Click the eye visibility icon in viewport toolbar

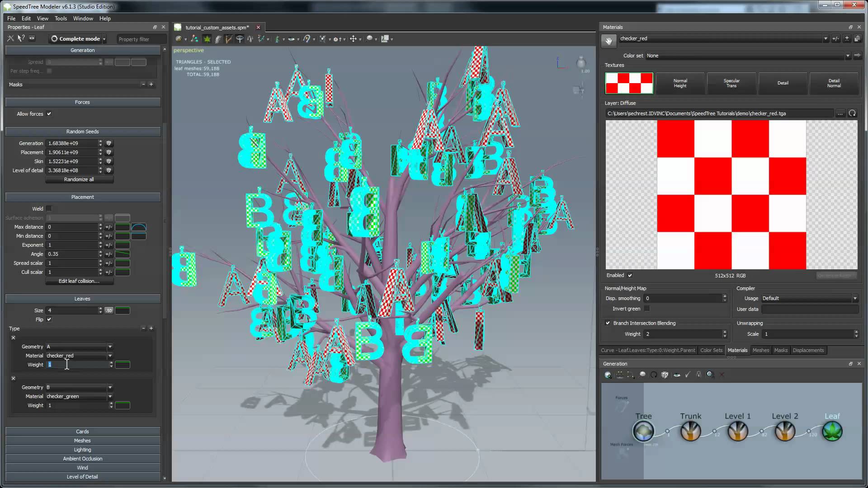point(291,39)
